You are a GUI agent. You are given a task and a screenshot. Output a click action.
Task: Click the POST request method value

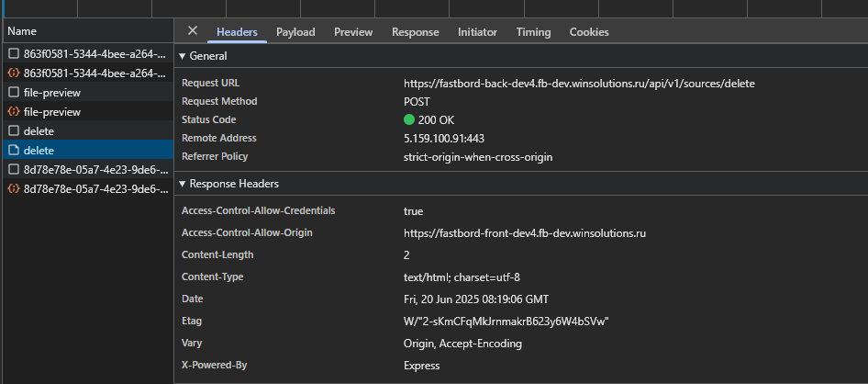[417, 102]
